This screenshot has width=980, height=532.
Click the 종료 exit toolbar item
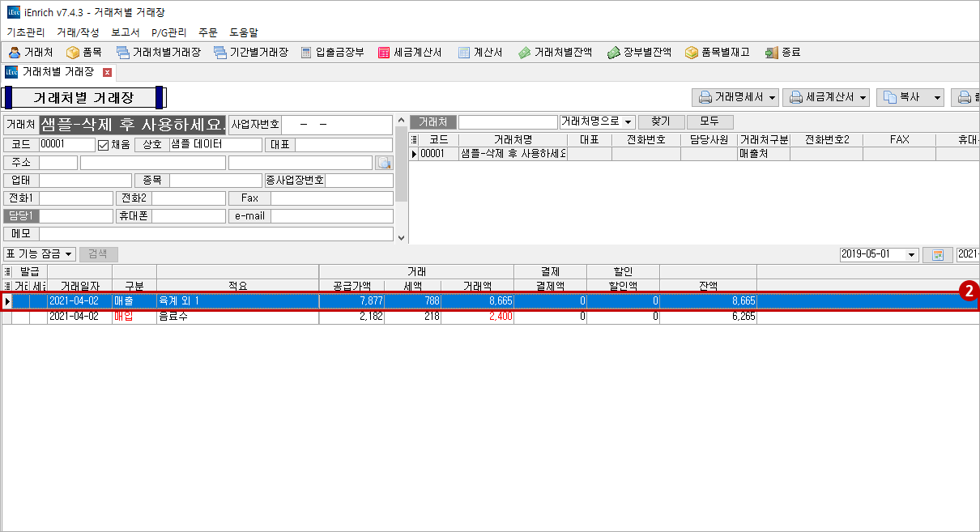click(782, 52)
